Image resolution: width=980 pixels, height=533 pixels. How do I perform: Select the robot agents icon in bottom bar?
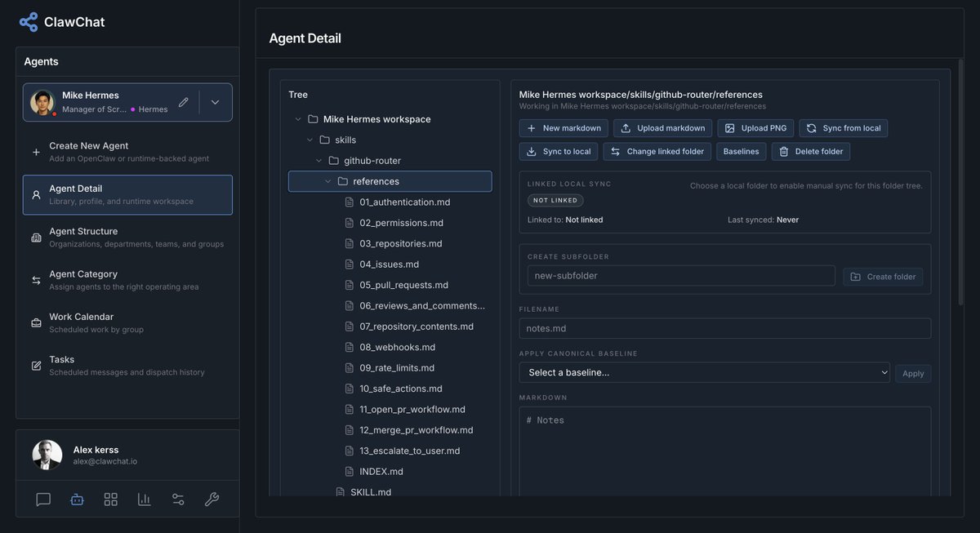(x=77, y=500)
